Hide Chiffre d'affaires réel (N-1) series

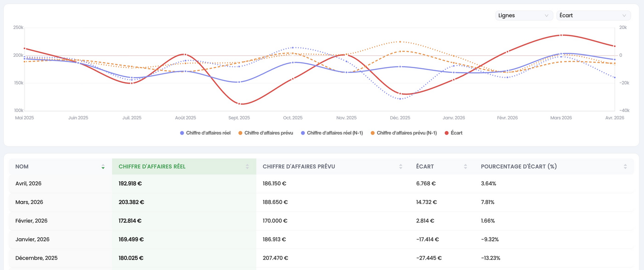tap(332, 133)
